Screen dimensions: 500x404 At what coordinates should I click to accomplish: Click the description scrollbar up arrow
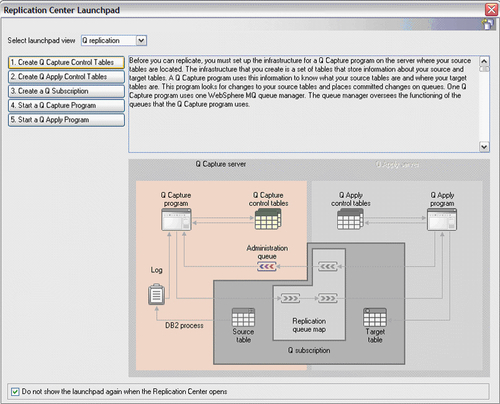[x=484, y=61]
